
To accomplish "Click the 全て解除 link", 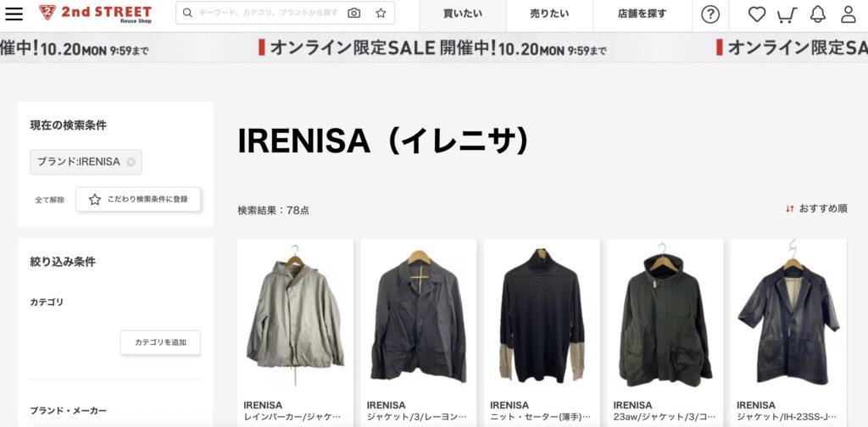I will click(x=50, y=200).
